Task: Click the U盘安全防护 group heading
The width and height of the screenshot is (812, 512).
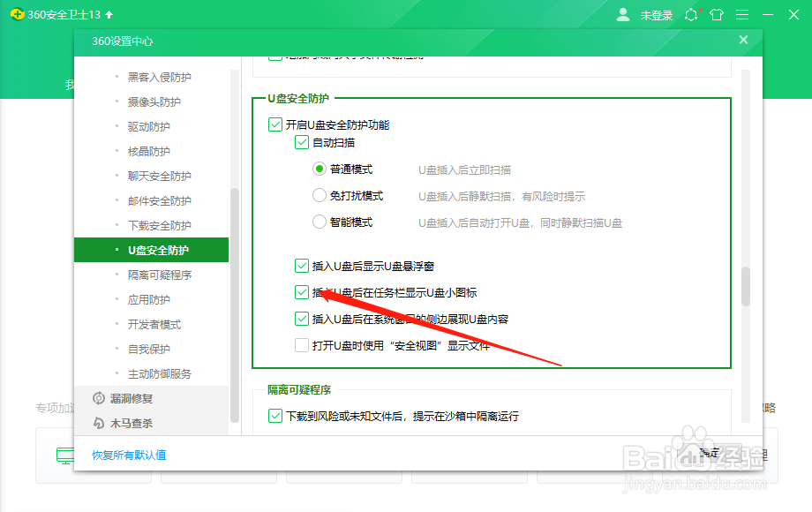Action: click(298, 98)
